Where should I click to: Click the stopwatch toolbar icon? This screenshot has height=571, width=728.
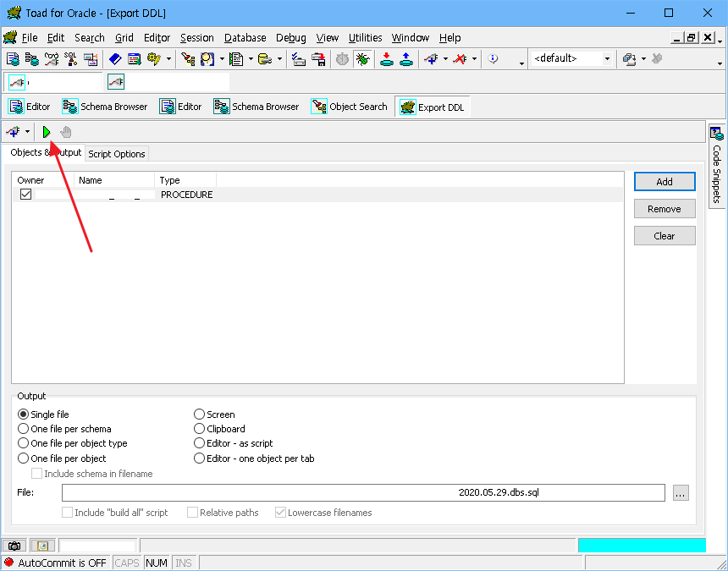[342, 59]
